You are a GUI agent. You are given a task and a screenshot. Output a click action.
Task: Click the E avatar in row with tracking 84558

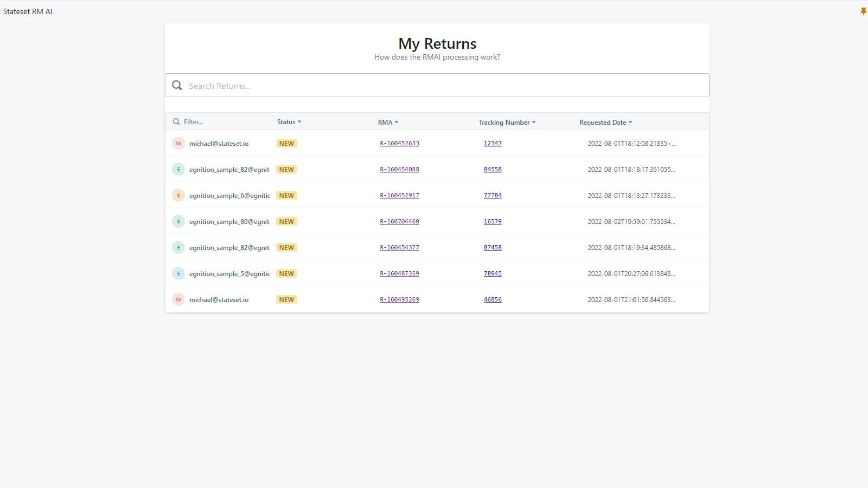pos(178,169)
